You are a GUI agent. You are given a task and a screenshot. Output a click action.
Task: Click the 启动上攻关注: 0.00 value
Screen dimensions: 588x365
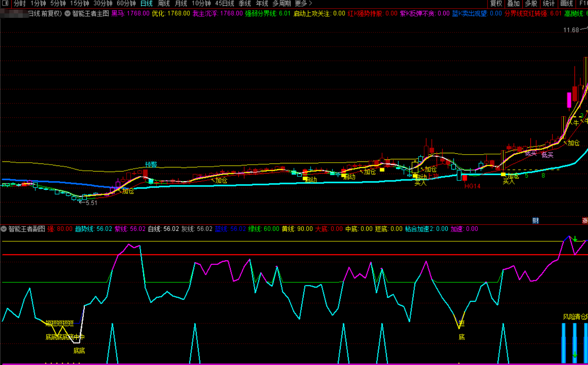[x=319, y=13]
